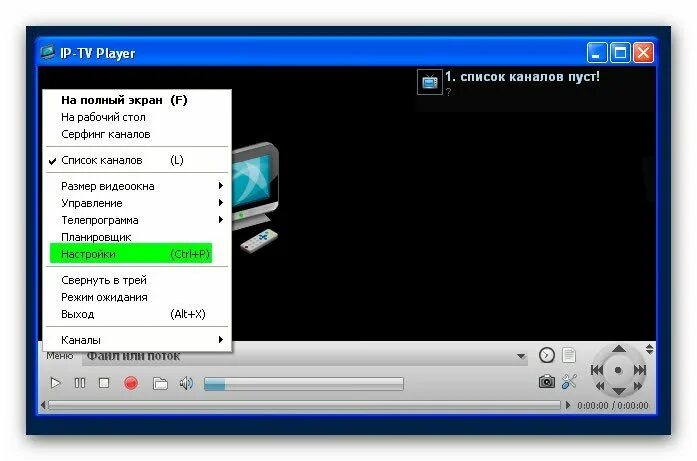The image size is (697, 461).
Task: Click the center dot of navigation pad
Action: click(618, 370)
